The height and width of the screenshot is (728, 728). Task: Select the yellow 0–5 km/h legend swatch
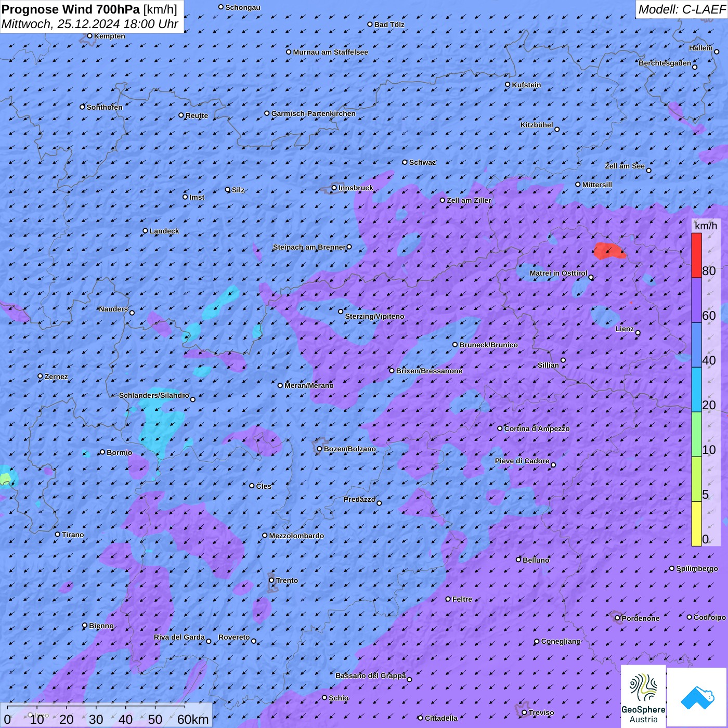[696, 524]
